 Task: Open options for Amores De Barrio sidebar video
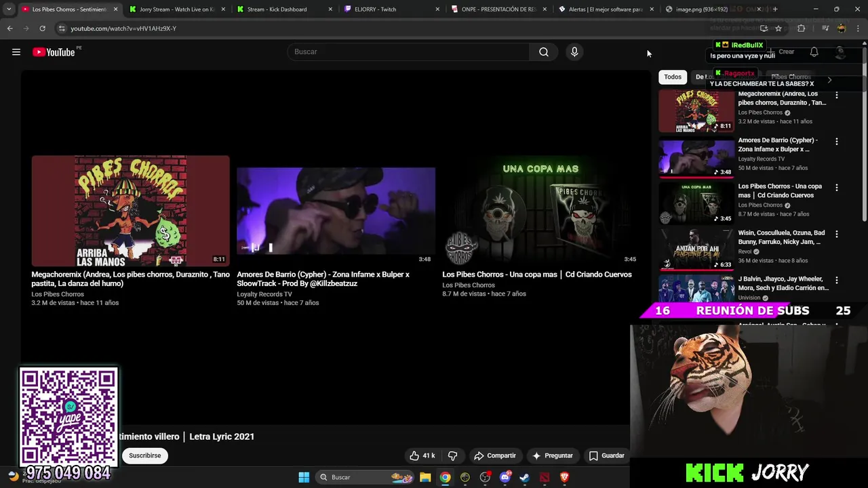point(837,142)
